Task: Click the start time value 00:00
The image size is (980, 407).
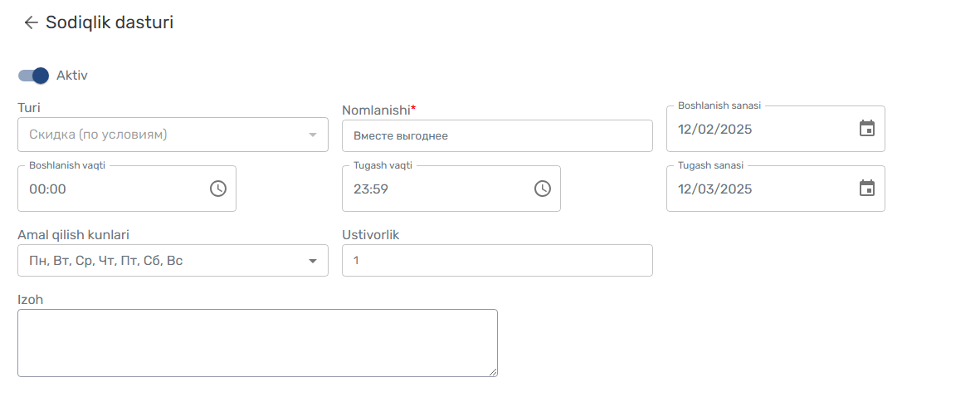Action: tap(47, 189)
